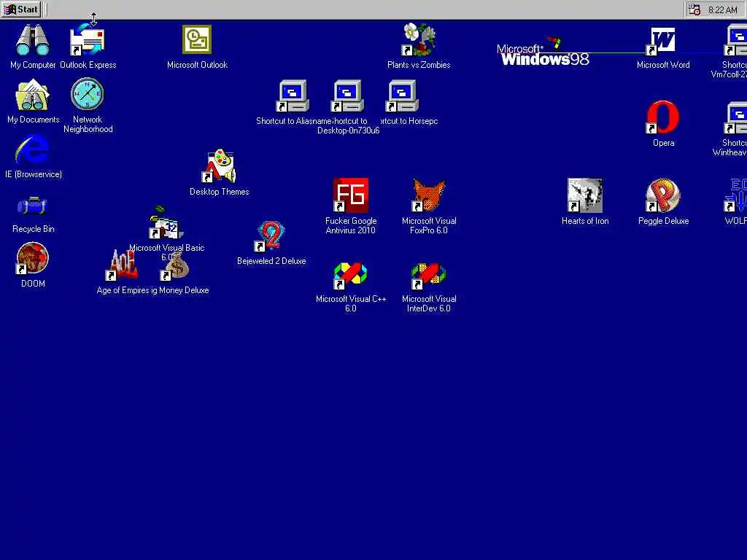
Task: Select the Plants vs Zombies shortcut
Action: pos(418,39)
